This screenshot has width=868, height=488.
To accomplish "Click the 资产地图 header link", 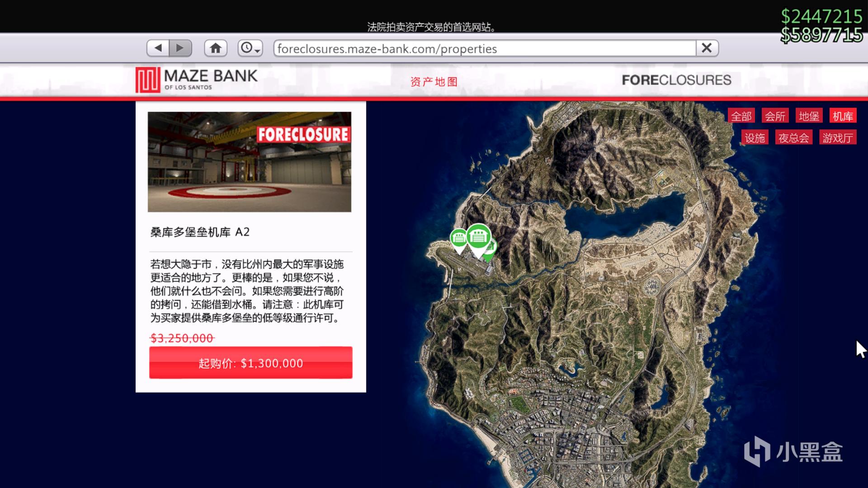I will [434, 82].
